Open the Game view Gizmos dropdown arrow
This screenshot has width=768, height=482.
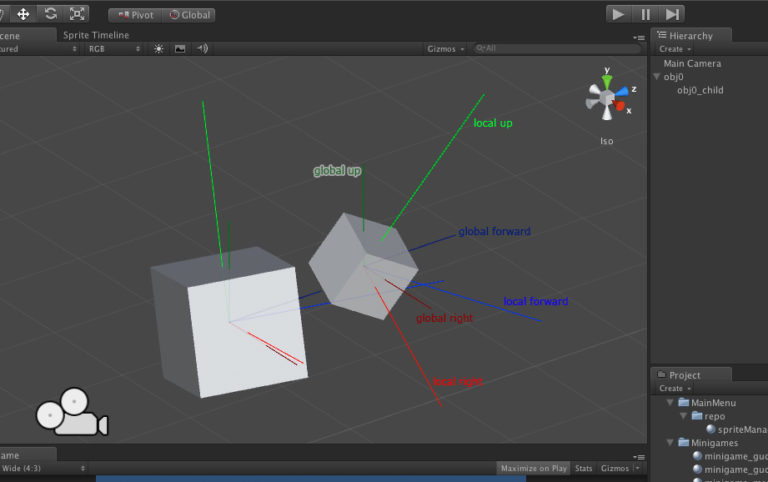tap(637, 468)
